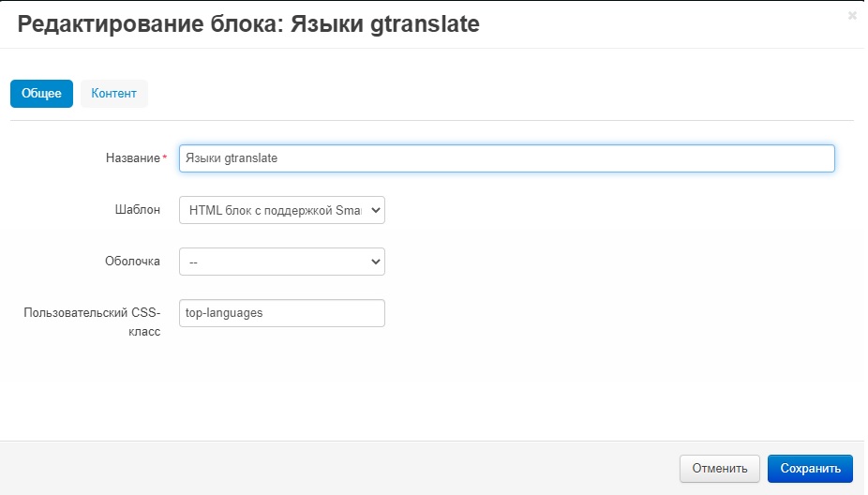Click the 'Языки gtranslate' text inside the name field

click(232, 158)
